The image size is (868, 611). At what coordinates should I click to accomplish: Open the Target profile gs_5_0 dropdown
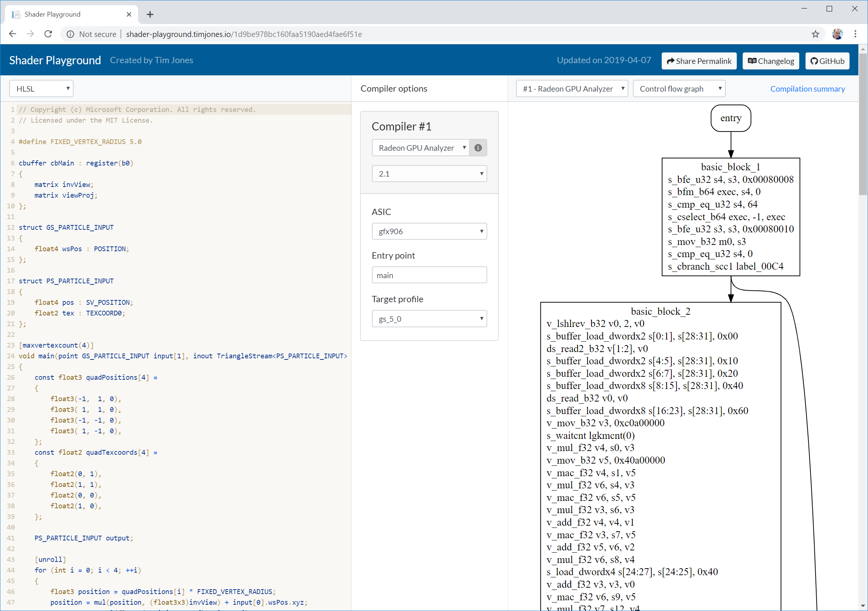429,318
